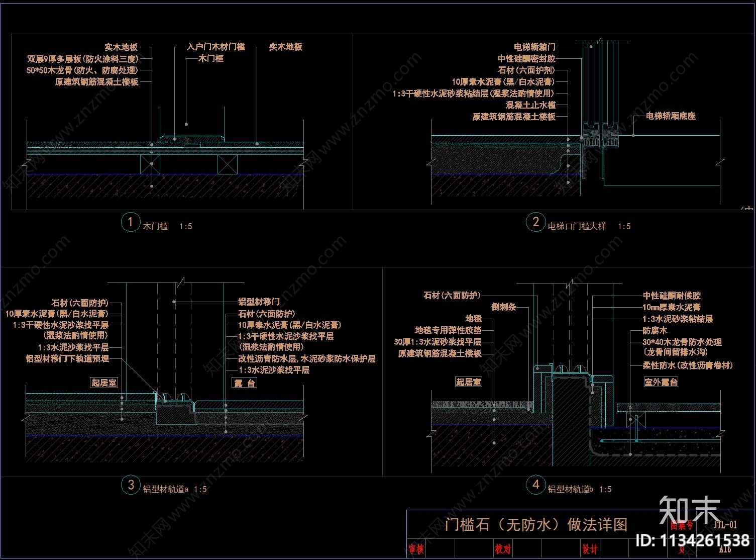Select the 柔性防水(改性沥青卷材) label

pyautogui.click(x=688, y=365)
